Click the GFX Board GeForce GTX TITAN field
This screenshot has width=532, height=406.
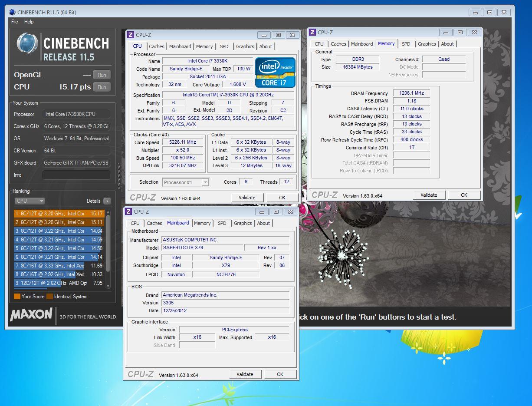pyautogui.click(x=76, y=163)
